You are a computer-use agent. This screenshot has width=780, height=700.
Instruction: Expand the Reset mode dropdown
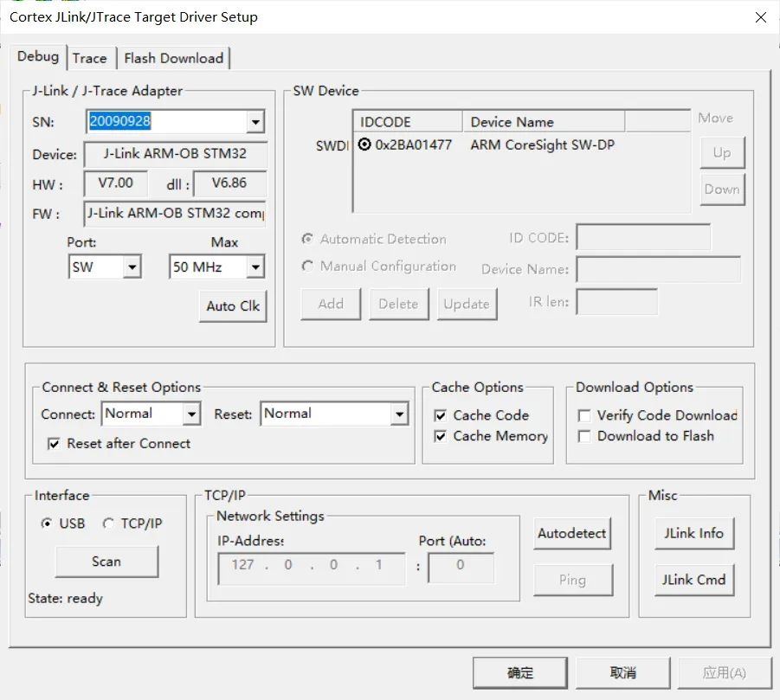(x=399, y=414)
